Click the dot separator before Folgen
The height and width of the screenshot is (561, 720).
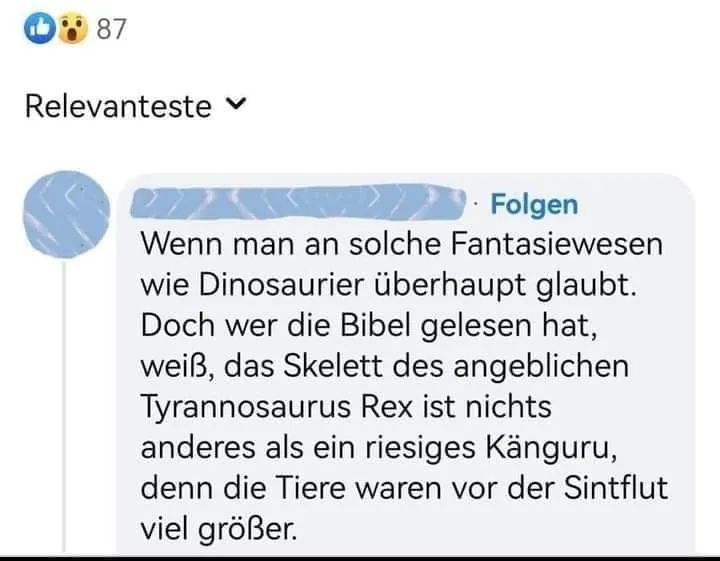[478, 203]
